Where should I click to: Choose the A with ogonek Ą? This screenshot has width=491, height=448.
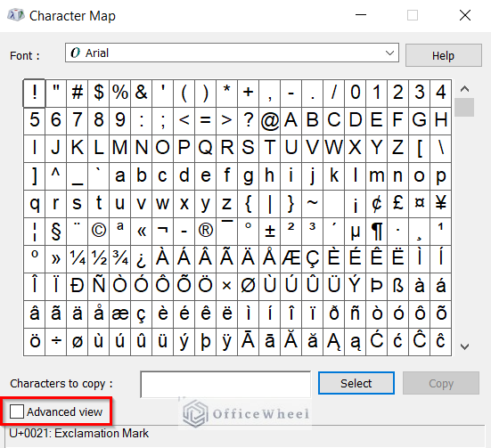(x=334, y=342)
